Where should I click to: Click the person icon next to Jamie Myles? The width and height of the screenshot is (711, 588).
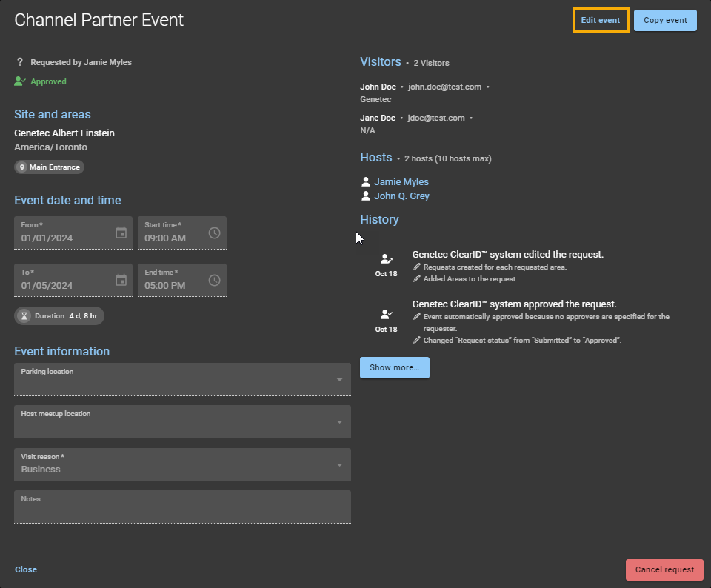click(365, 181)
